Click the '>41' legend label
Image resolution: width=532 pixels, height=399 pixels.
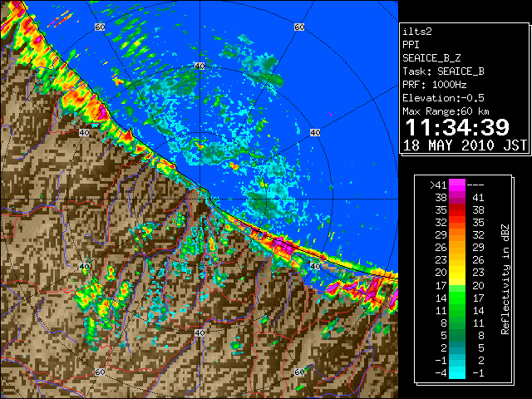tap(438, 185)
